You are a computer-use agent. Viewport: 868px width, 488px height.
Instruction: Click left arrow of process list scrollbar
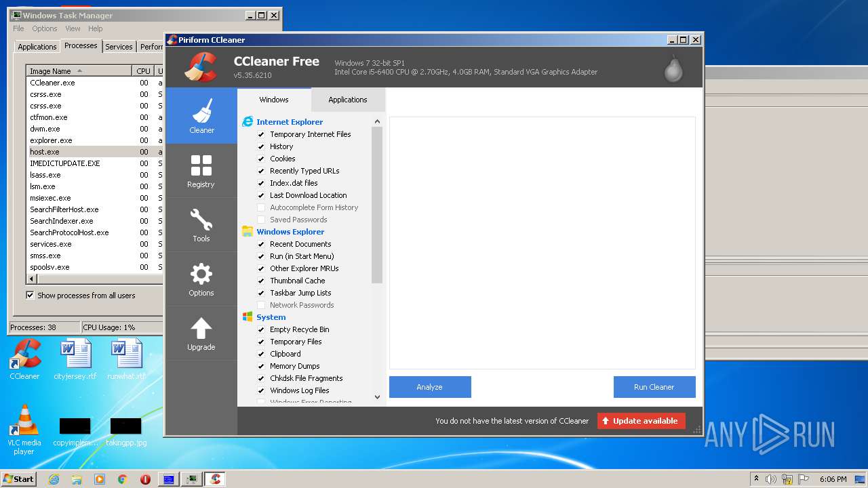point(32,279)
